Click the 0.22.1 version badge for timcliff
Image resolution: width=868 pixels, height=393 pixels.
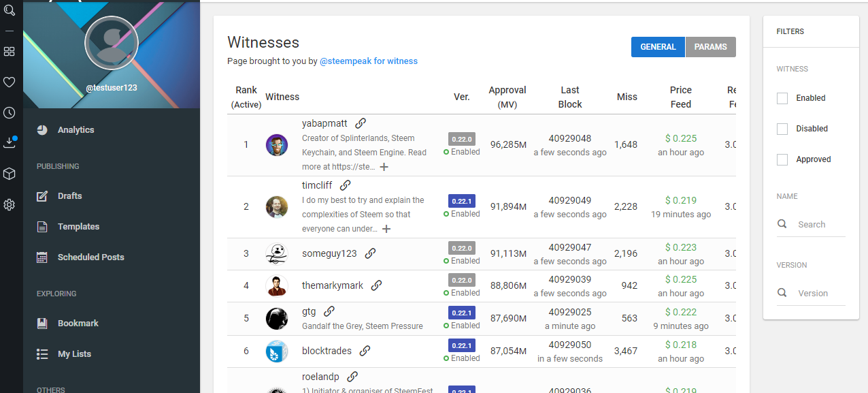pos(462,201)
